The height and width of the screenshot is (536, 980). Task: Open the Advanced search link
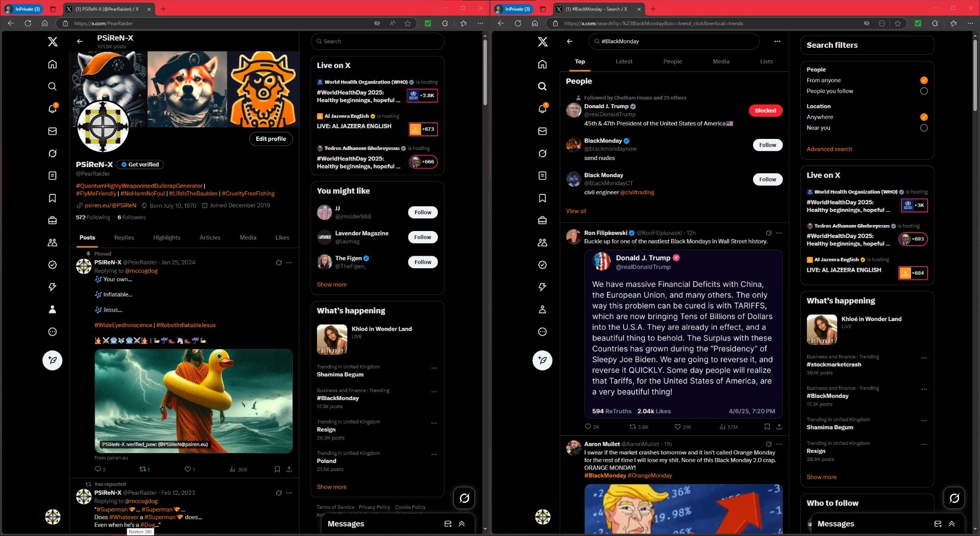(830, 149)
